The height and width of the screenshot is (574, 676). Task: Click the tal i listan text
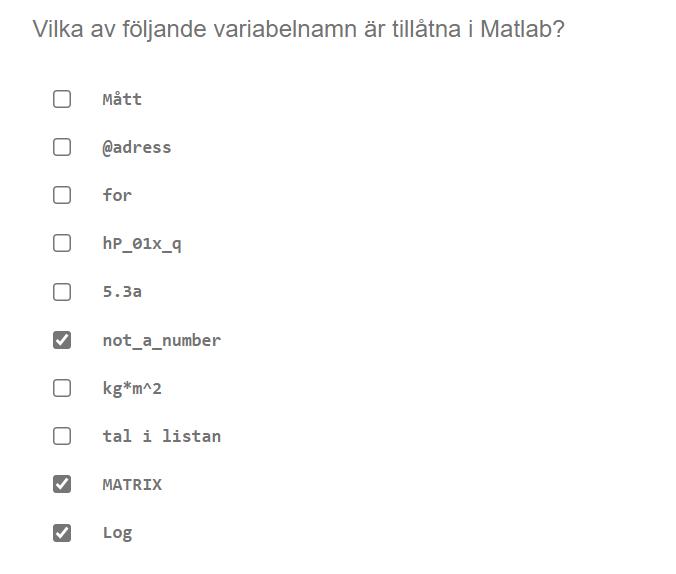click(161, 436)
